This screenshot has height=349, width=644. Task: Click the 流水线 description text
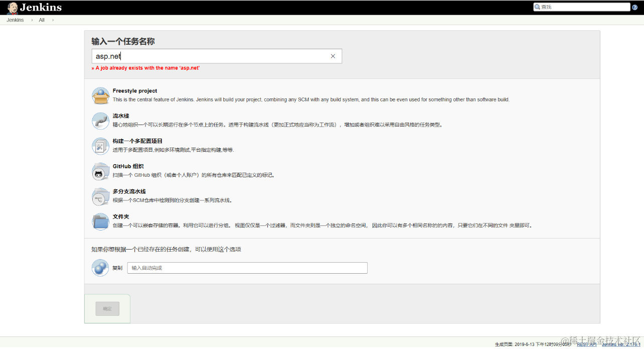[x=278, y=125]
